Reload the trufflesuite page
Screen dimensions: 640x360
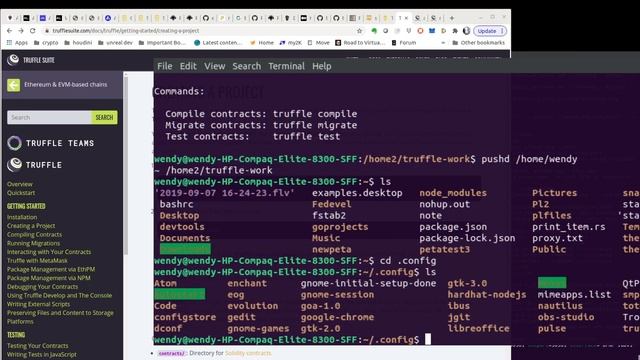33,31
